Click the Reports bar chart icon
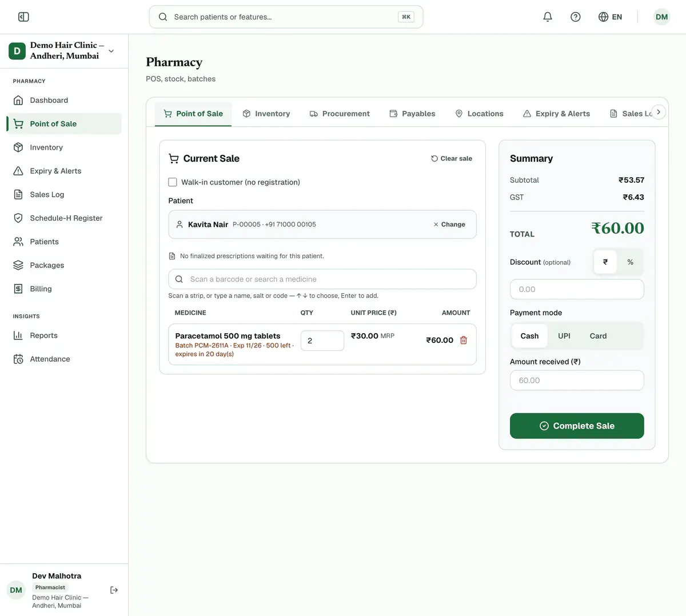This screenshot has height=616, width=686. click(18, 335)
